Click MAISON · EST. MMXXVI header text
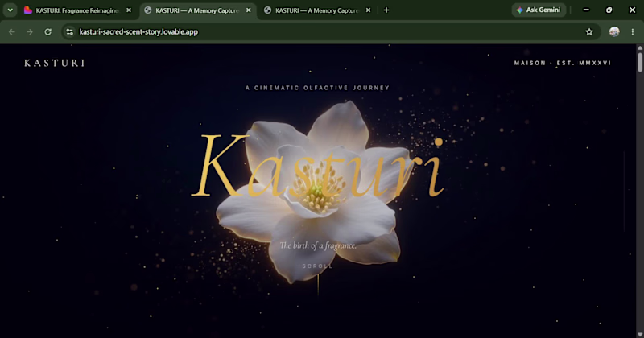This screenshot has width=644, height=338. click(x=562, y=63)
